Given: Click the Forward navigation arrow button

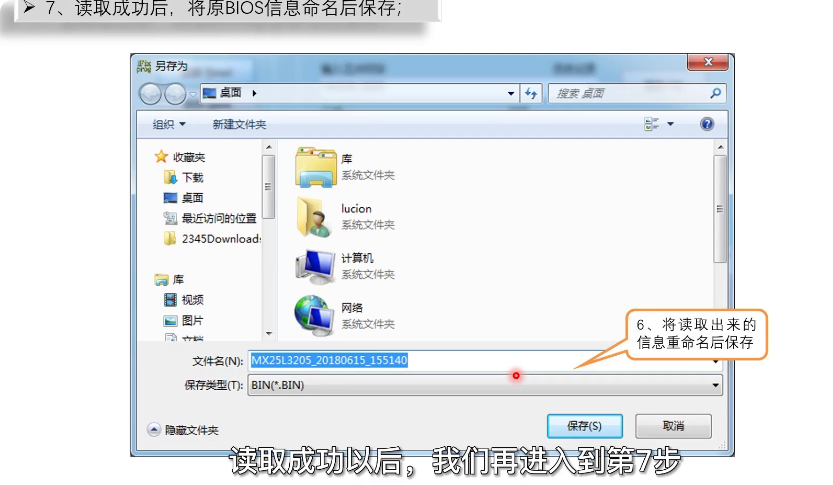Looking at the screenshot, I should pos(174,93).
